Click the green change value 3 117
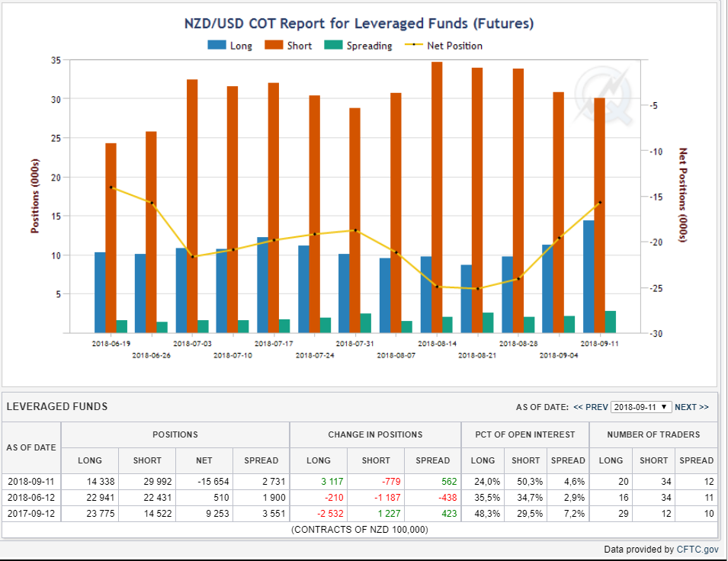Image resolution: width=728 pixels, height=561 pixels. click(332, 482)
